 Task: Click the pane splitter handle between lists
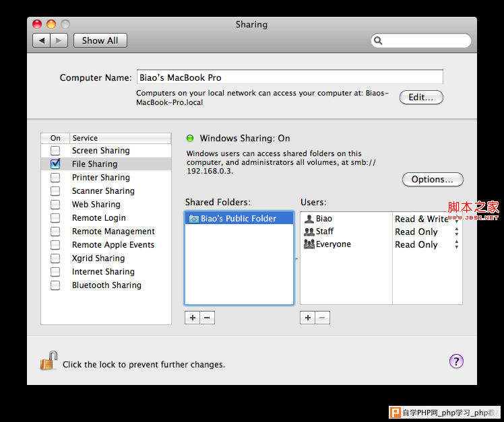click(296, 259)
